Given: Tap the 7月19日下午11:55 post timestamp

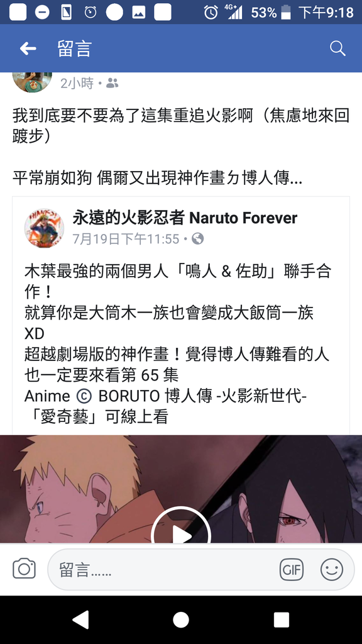Looking at the screenshot, I should (126, 238).
